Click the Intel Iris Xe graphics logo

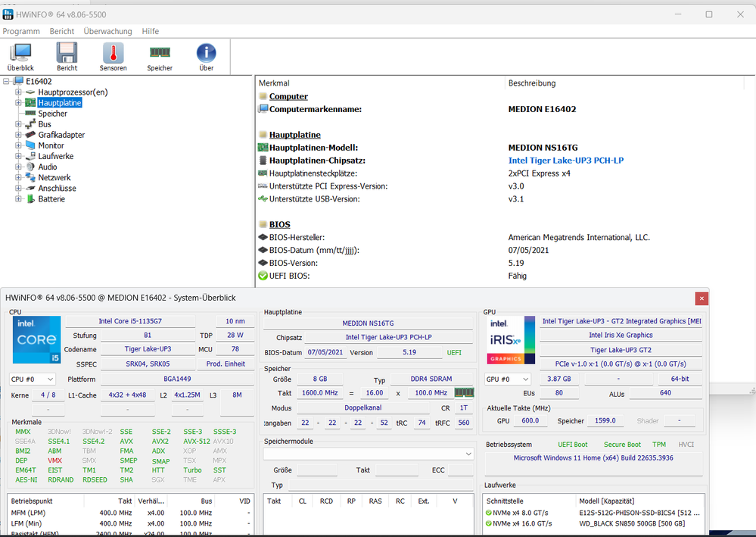tap(510, 341)
